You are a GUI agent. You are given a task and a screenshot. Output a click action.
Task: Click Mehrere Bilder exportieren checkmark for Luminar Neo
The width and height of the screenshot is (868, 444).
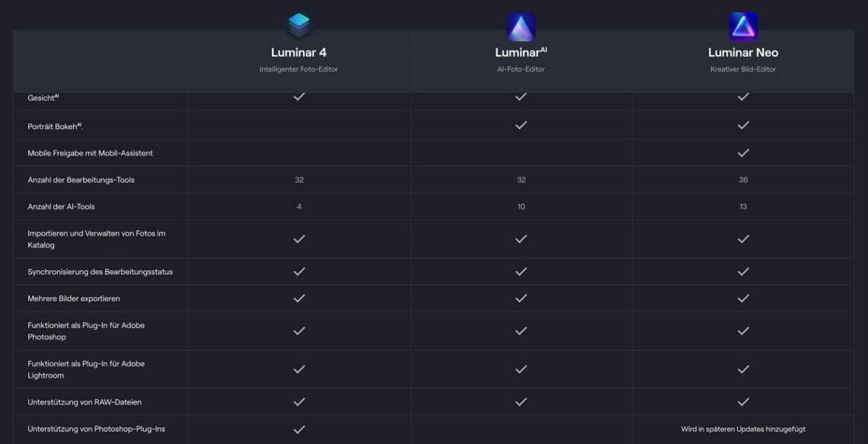pos(743,298)
